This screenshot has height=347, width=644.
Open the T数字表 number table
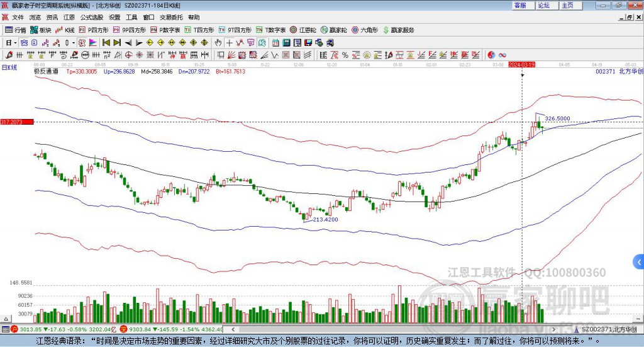point(270,30)
